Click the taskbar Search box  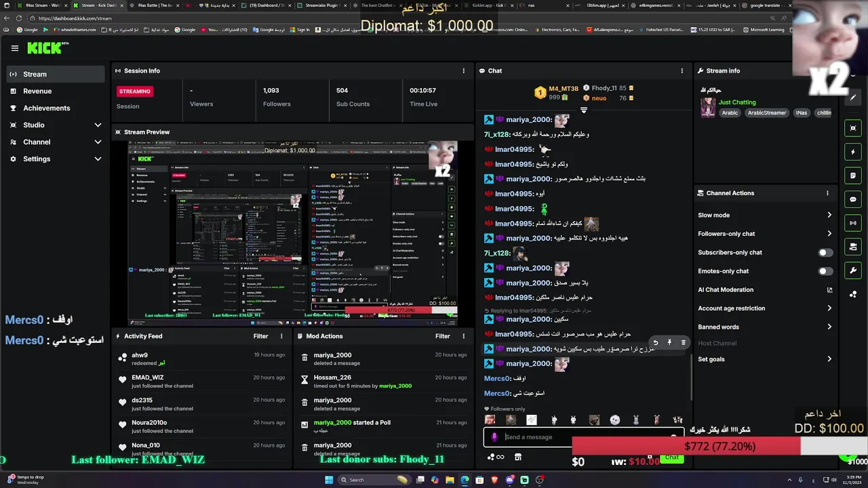coord(374,480)
